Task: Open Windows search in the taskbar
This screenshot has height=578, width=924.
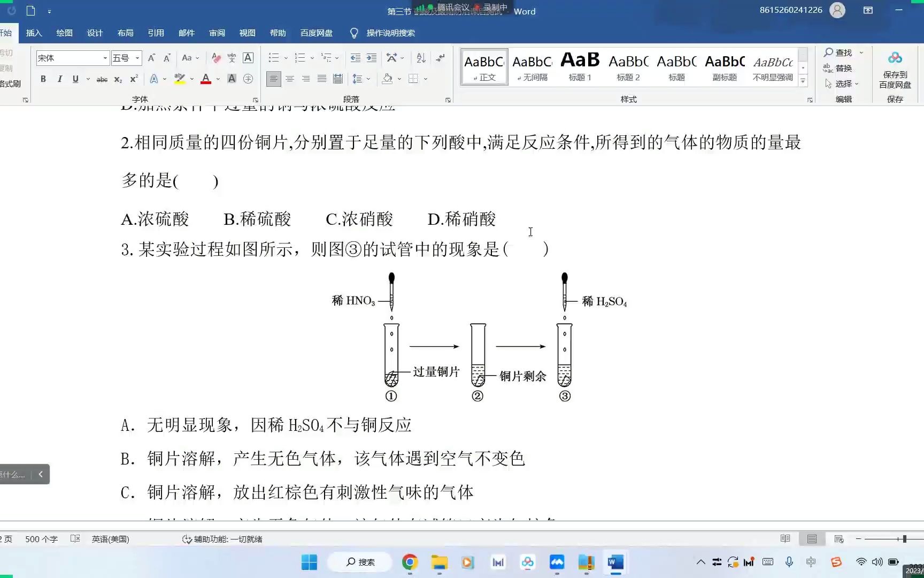Action: [x=359, y=562]
